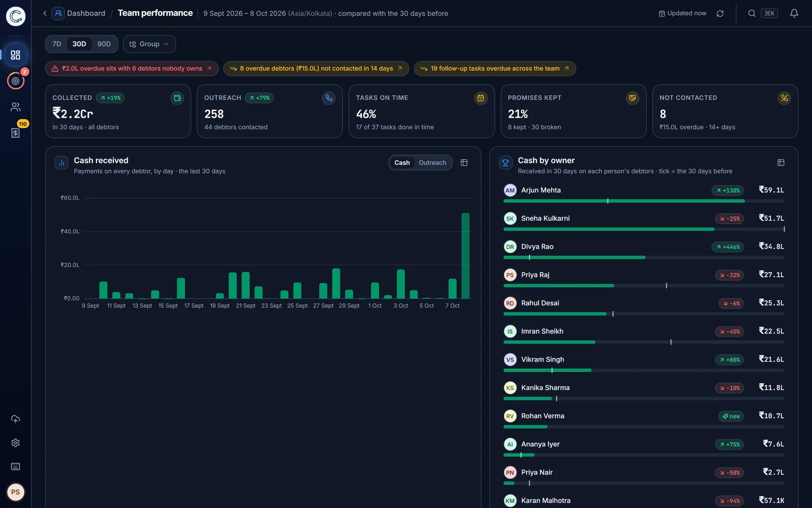Open the notifications bell
The height and width of the screenshot is (508, 812).
(794, 13)
